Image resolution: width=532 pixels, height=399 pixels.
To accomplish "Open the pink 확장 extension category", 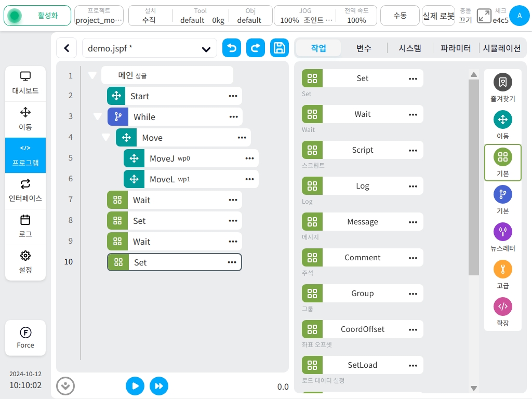I will point(502,312).
